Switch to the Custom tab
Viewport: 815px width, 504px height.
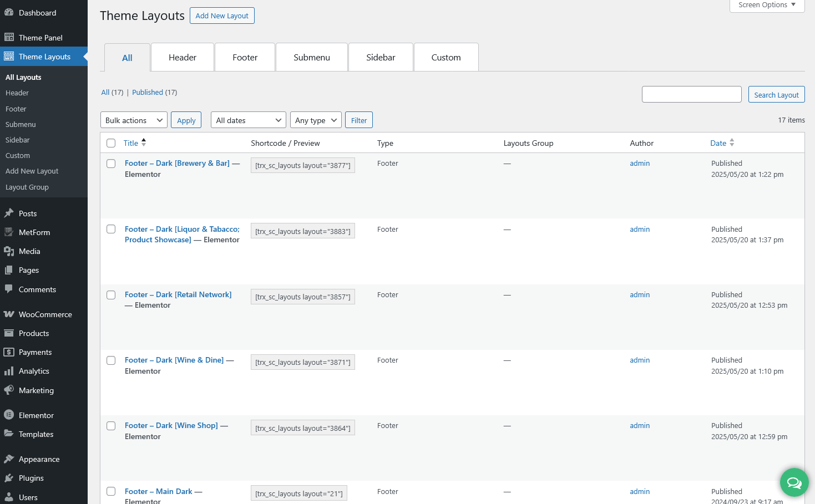click(x=446, y=57)
